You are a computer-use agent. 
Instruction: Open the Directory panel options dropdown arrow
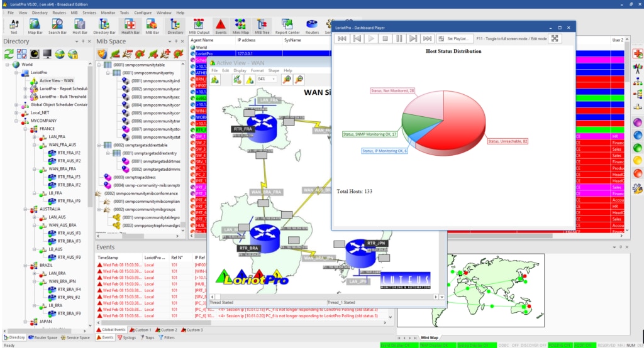point(76,41)
